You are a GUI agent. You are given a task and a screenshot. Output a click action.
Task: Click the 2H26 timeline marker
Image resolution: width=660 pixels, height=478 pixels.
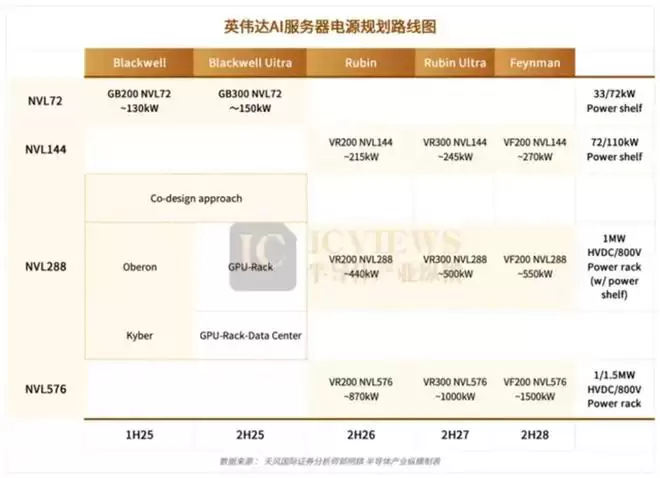point(361,435)
